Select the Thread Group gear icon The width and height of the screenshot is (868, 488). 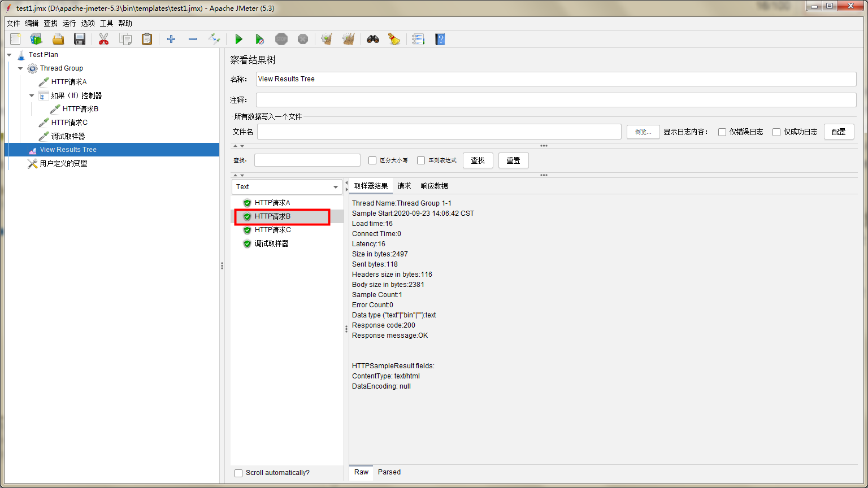click(33, 68)
